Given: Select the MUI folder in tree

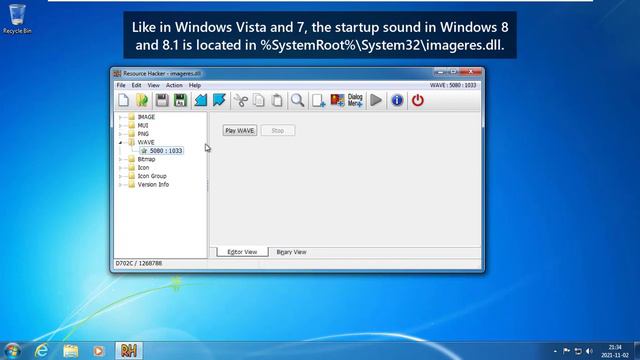Looking at the screenshot, I should click(138, 126).
